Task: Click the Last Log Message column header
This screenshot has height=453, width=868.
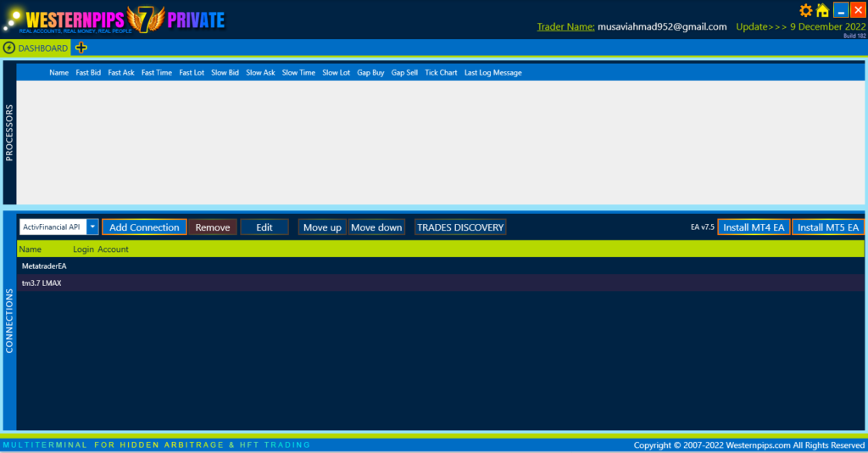Action: [x=492, y=73]
